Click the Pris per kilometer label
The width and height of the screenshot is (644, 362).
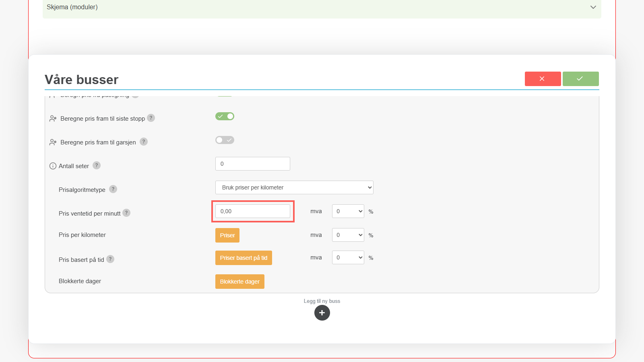pyautogui.click(x=82, y=235)
